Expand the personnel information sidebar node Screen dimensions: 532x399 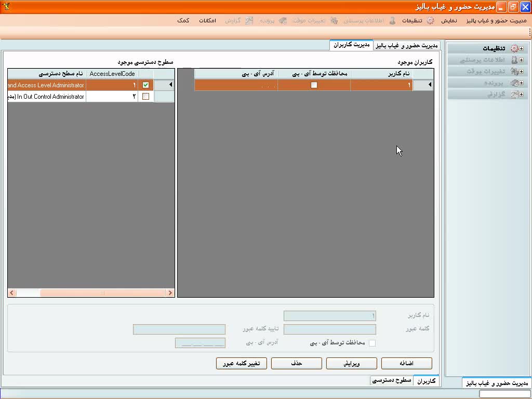tap(521, 60)
